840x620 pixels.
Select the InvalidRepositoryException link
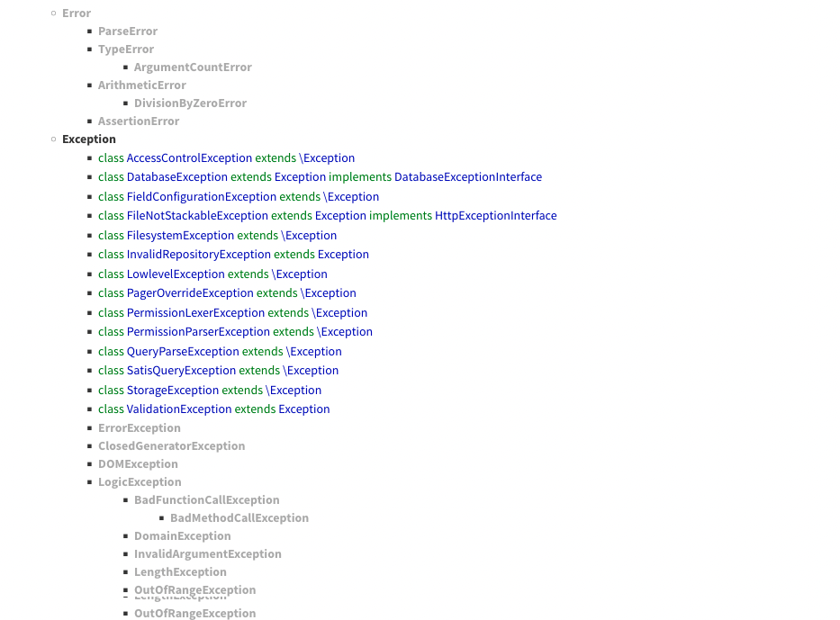(198, 255)
